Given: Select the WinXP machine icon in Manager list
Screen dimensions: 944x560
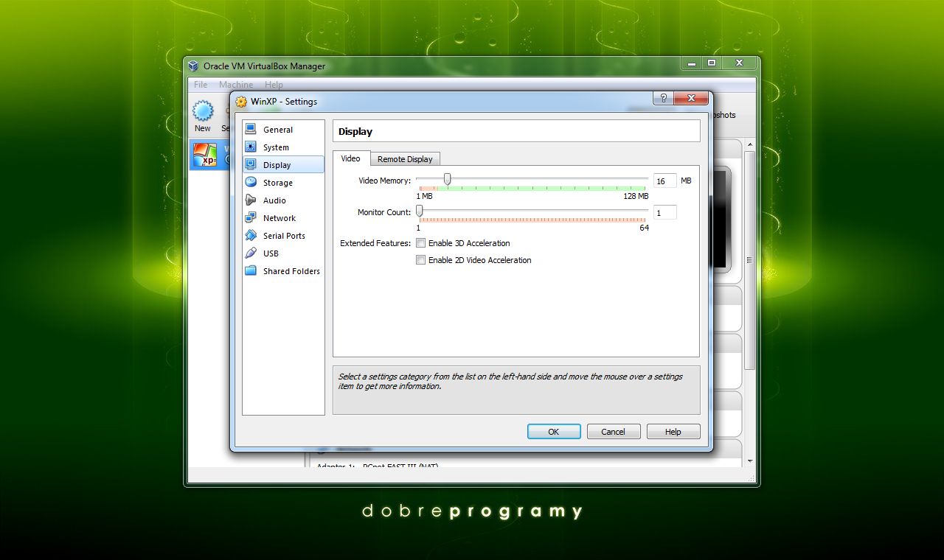Looking at the screenshot, I should pyautogui.click(x=204, y=155).
